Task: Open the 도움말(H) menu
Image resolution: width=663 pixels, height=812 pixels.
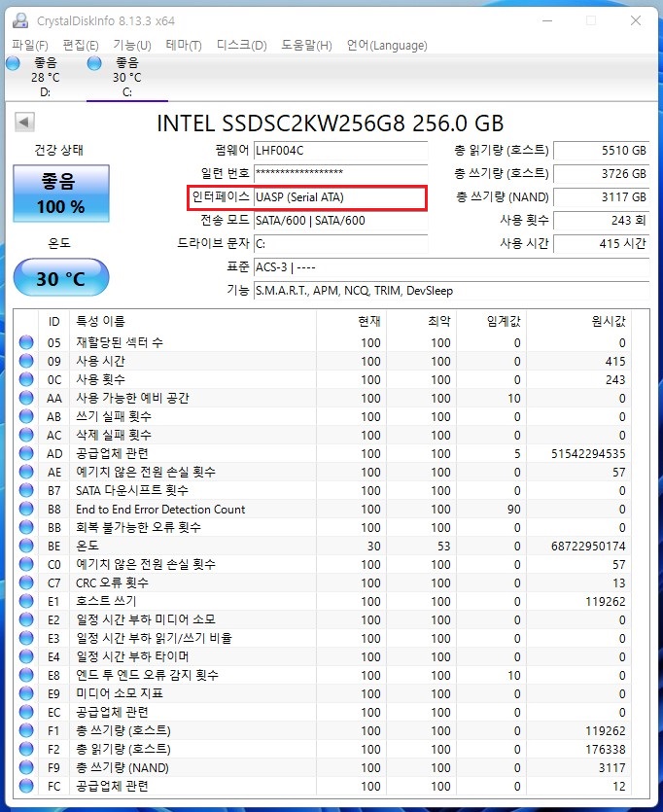Action: pos(306,46)
